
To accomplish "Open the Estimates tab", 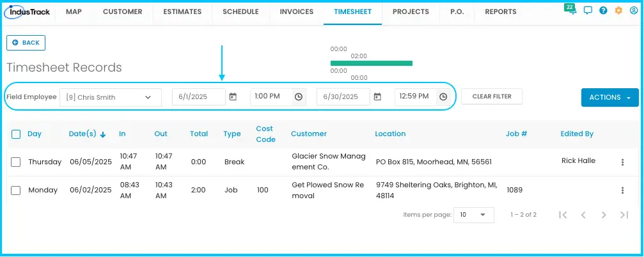I will click(182, 12).
